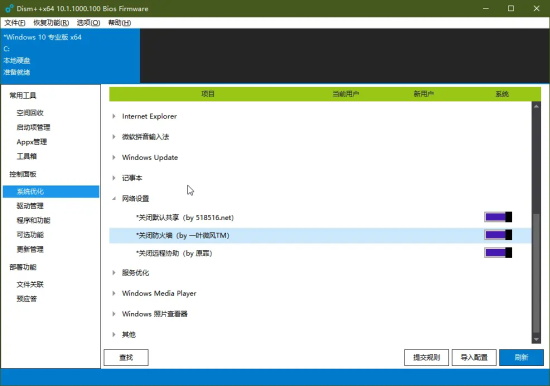Image resolution: width=550 pixels, height=386 pixels.
Task: Select the Windows 10 专业版 x64 image tile
Action: click(x=70, y=56)
